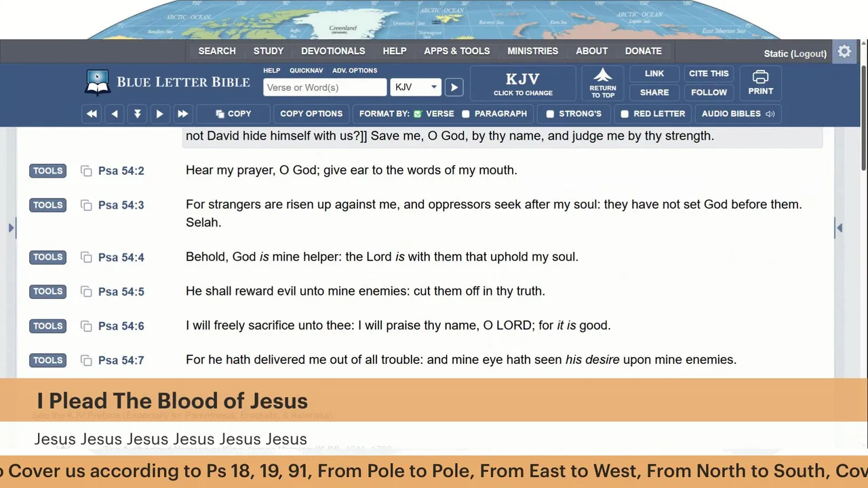Image resolution: width=868 pixels, height=488 pixels.
Task: Go to previous book with double-left arrows
Action: (92, 114)
